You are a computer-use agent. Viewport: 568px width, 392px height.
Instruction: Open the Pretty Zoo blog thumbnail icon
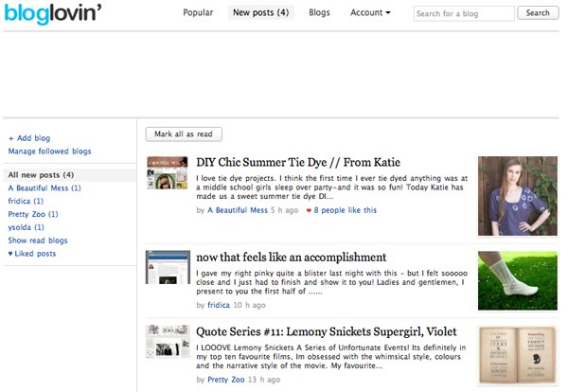[x=168, y=342]
